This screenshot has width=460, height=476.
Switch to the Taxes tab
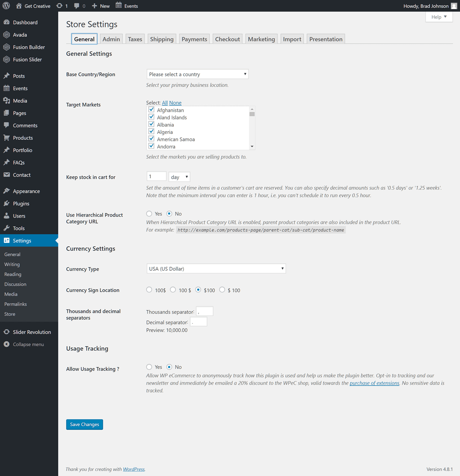tap(135, 39)
